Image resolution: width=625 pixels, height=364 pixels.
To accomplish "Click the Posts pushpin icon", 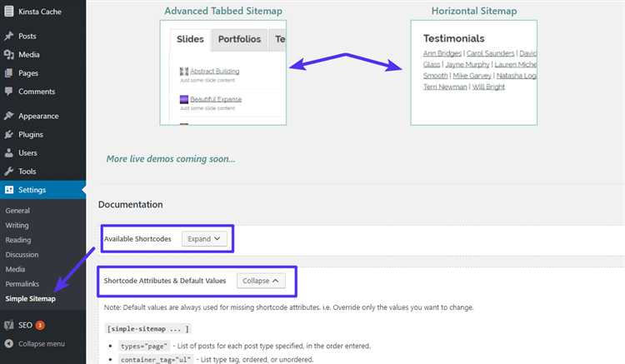I will pos(9,36).
